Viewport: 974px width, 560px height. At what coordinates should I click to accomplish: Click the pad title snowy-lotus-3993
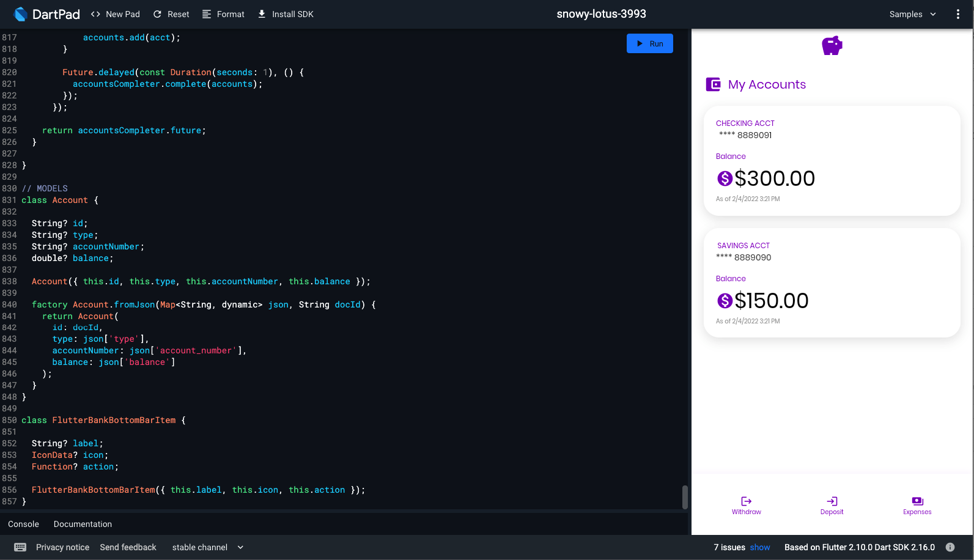(x=601, y=14)
